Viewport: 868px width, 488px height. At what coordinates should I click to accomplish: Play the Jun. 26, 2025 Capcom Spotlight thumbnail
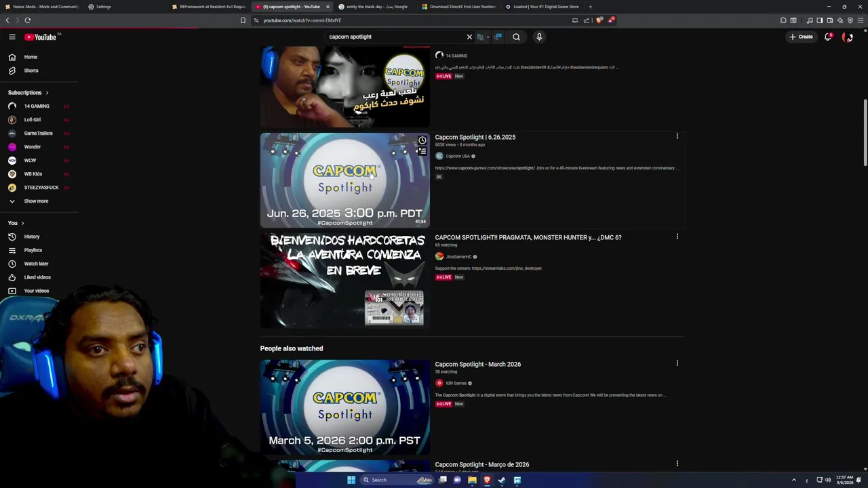coord(344,180)
